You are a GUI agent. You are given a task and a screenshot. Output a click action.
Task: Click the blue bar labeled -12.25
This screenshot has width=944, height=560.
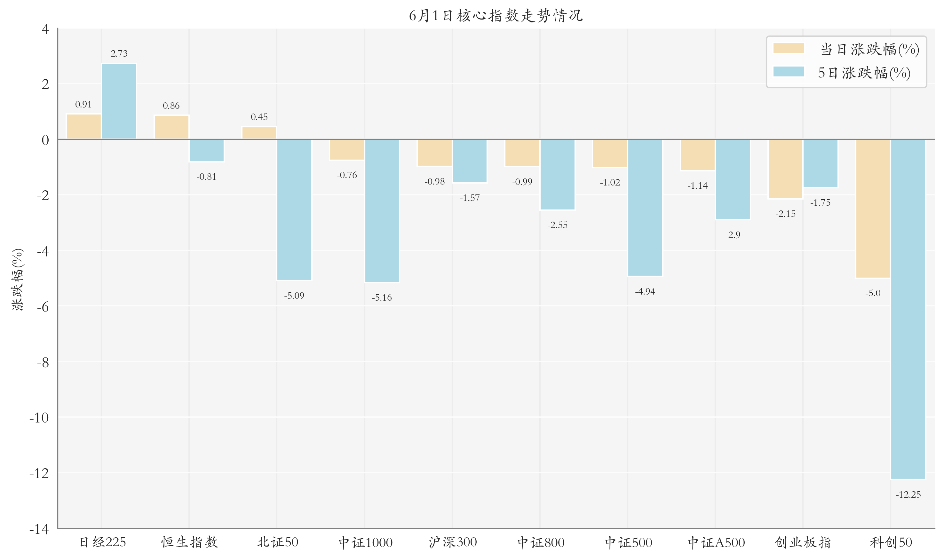click(x=908, y=310)
